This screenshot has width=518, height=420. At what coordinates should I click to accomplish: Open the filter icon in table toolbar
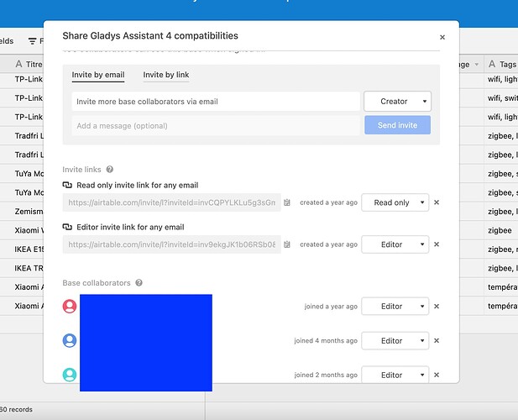tap(33, 41)
